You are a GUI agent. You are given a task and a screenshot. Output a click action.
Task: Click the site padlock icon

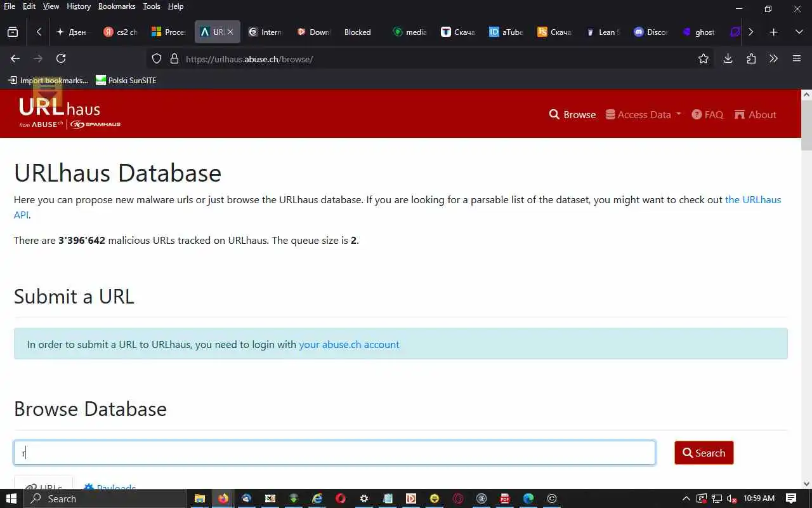point(174,58)
